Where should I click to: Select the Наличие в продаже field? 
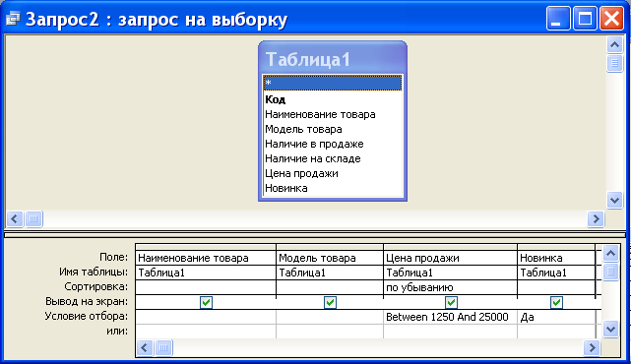coord(333,144)
